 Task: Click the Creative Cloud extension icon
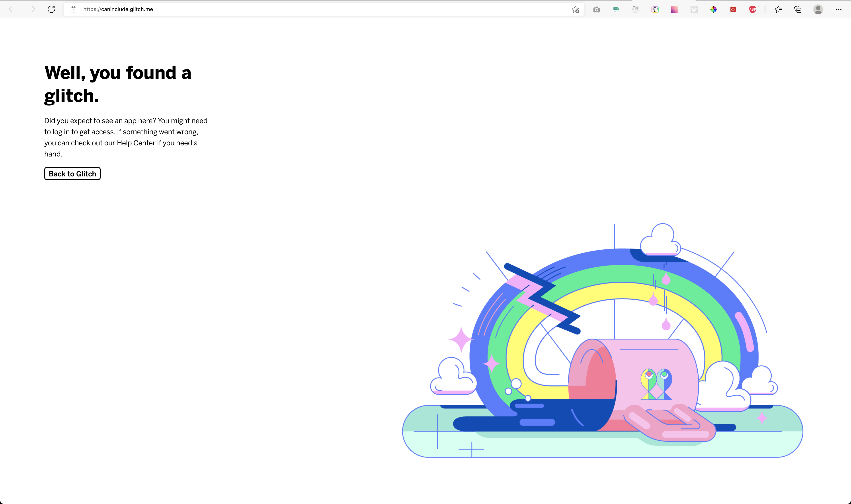(733, 9)
